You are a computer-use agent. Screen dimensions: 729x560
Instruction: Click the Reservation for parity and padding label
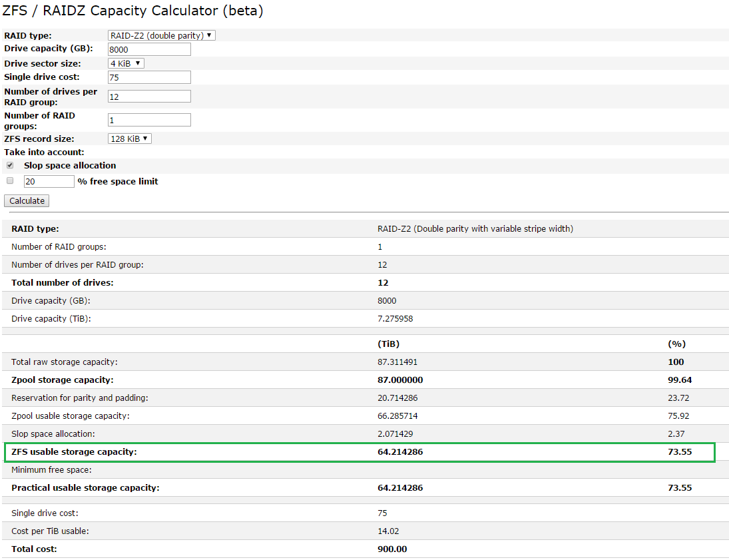click(79, 398)
